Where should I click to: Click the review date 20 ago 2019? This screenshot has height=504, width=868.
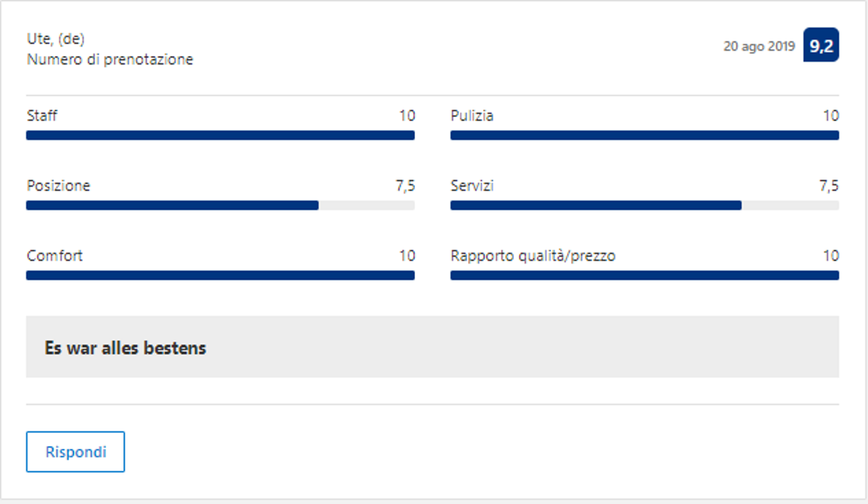(758, 46)
